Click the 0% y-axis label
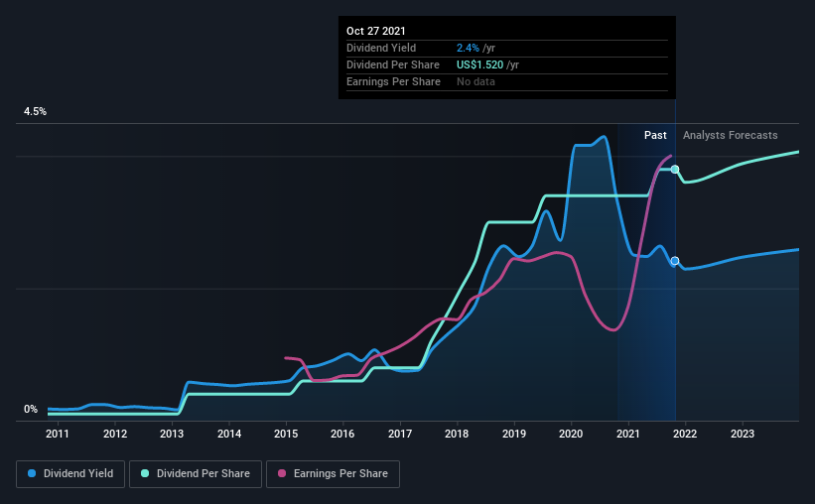Viewport: 815px width, 504px height. (x=31, y=410)
